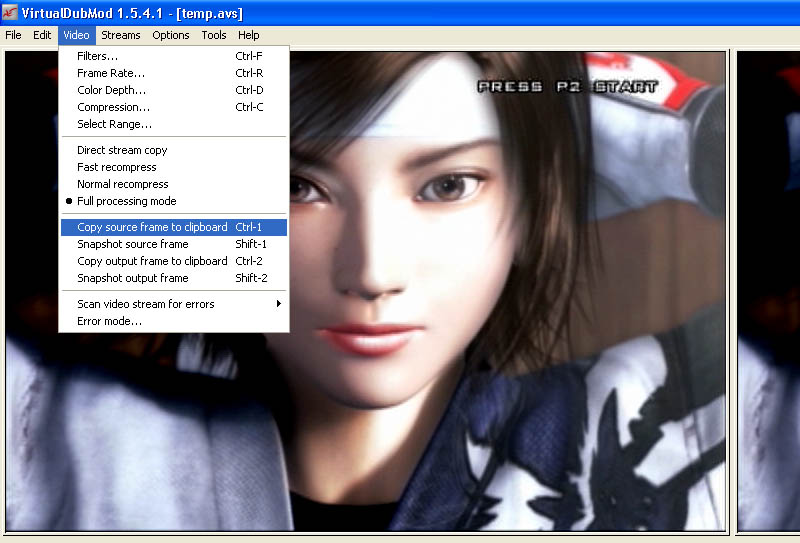Open the Options menu
The height and width of the screenshot is (543, 800).
pyautogui.click(x=171, y=35)
